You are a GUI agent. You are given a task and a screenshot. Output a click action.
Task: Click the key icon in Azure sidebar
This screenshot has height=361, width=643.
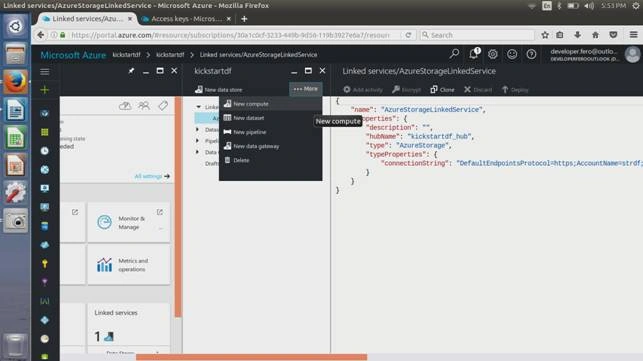pyautogui.click(x=45, y=263)
